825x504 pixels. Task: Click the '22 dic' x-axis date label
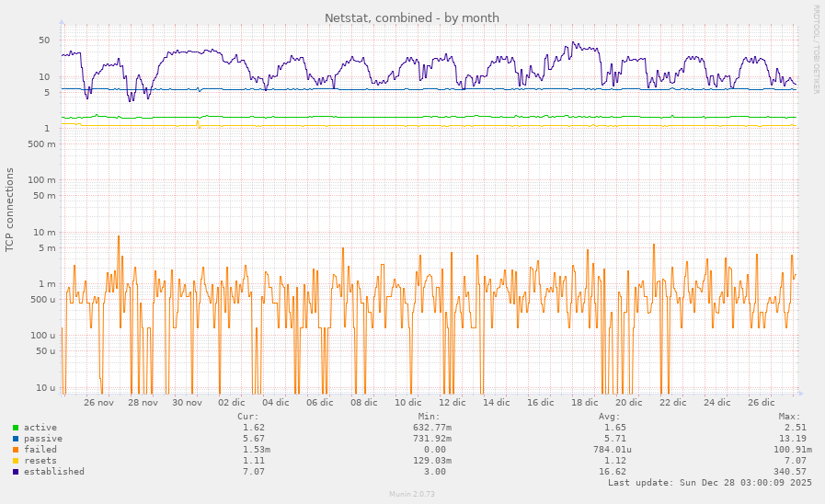coord(673,403)
